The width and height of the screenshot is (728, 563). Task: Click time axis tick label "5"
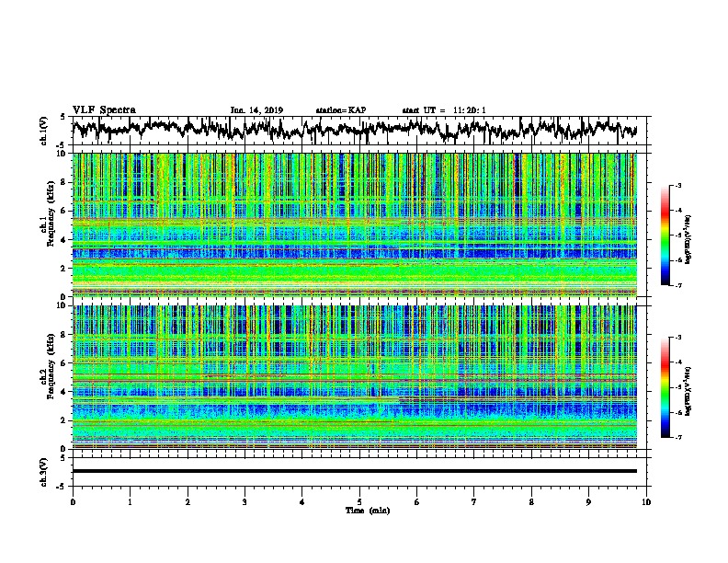pyautogui.click(x=359, y=502)
